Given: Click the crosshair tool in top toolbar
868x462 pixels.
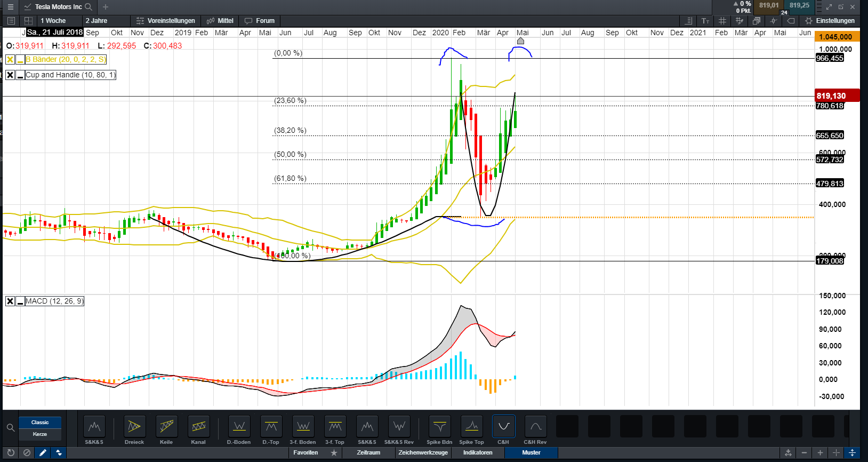Looking at the screenshot, I should tap(773, 21).
